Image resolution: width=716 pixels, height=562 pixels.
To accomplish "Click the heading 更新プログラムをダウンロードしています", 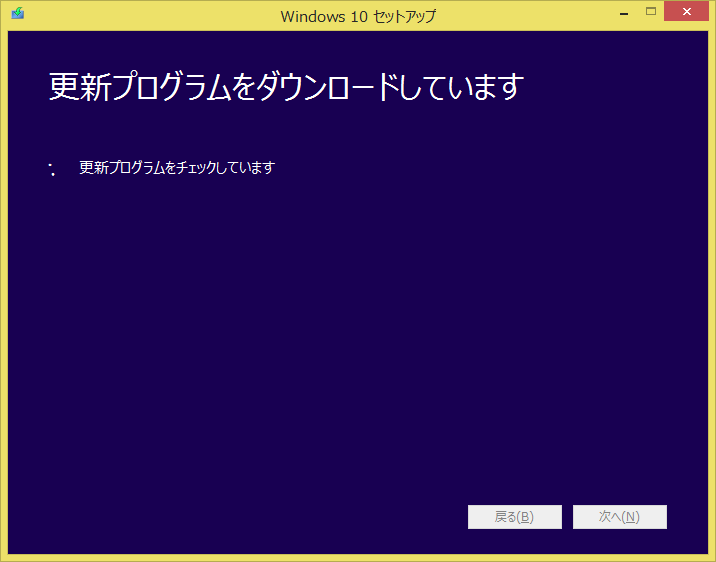I will point(286,86).
